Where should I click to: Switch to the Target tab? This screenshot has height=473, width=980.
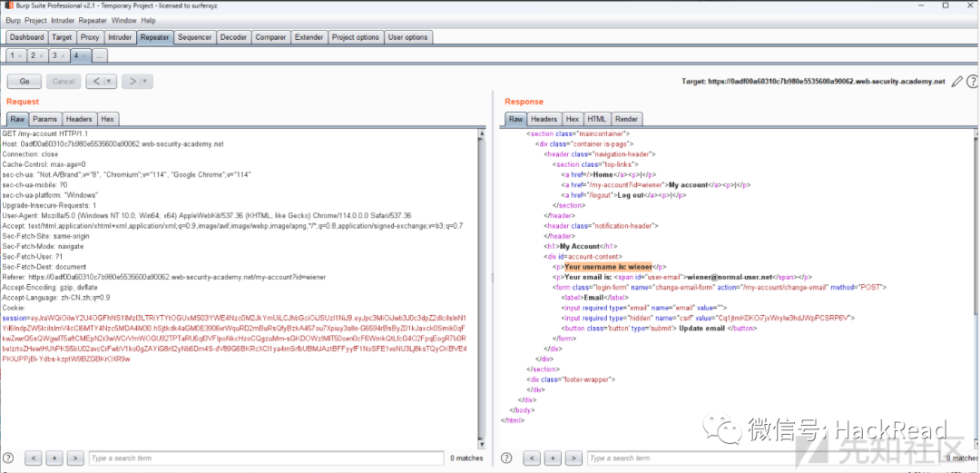[62, 37]
